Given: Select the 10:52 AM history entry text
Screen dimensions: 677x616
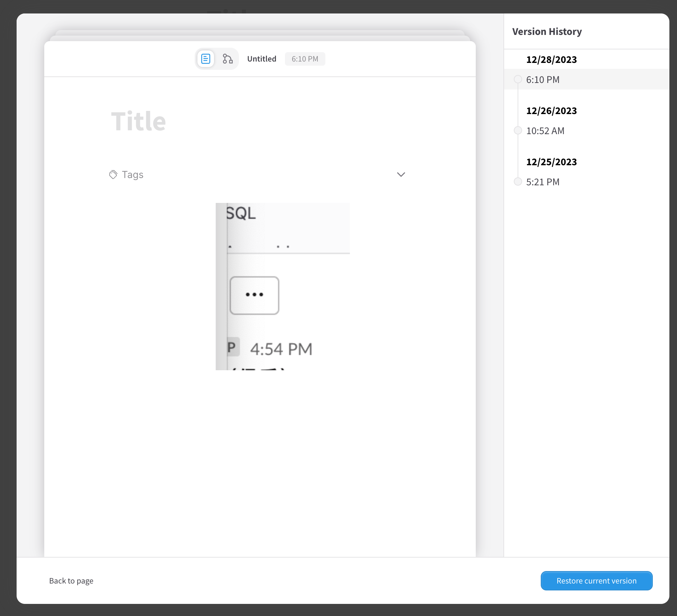Looking at the screenshot, I should (545, 131).
